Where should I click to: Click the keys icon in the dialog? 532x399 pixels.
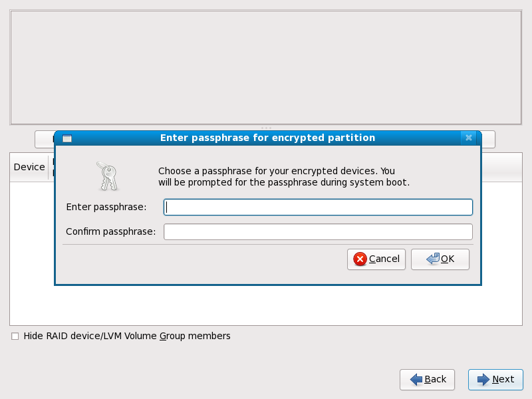point(106,176)
